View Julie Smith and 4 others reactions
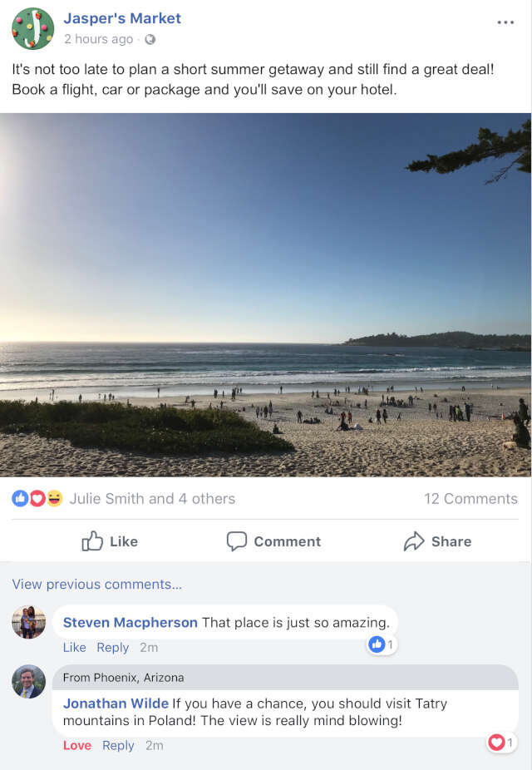The height and width of the screenshot is (770, 532). (152, 499)
